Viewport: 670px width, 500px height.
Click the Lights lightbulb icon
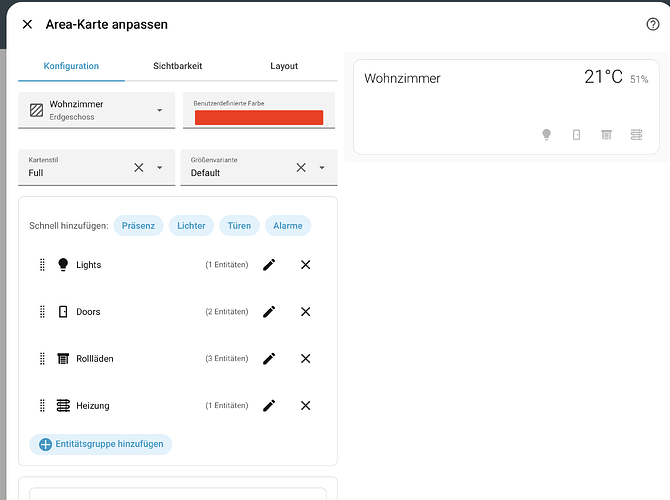coord(63,265)
